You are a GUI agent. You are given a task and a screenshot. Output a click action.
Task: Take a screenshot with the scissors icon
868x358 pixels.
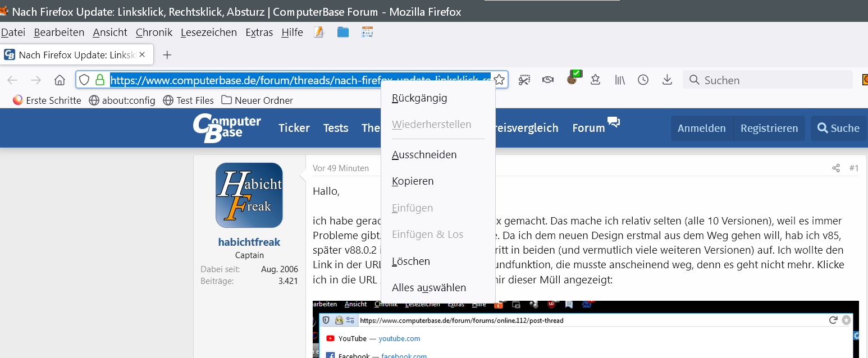(524, 80)
